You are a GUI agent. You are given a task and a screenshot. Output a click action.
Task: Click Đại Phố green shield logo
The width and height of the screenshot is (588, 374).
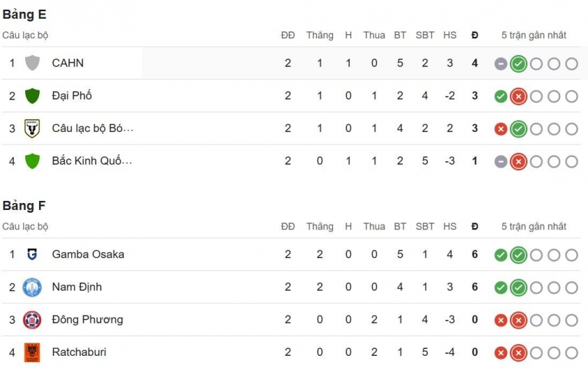tap(32, 96)
